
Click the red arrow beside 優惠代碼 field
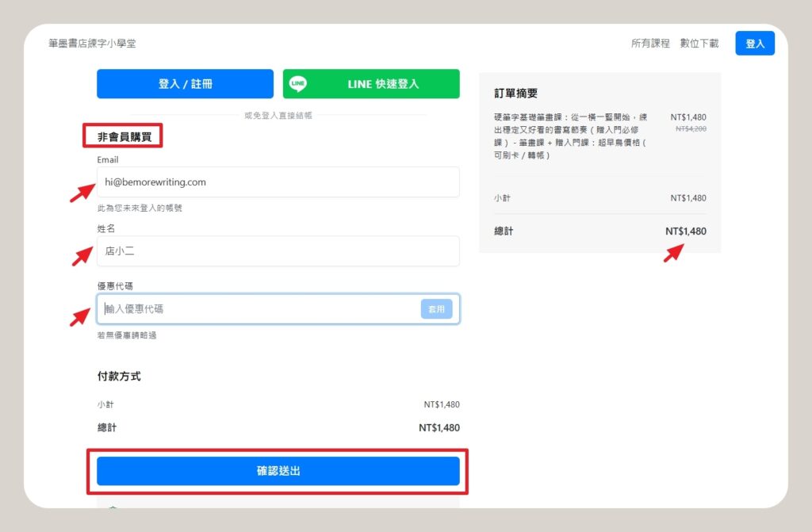pyautogui.click(x=81, y=316)
